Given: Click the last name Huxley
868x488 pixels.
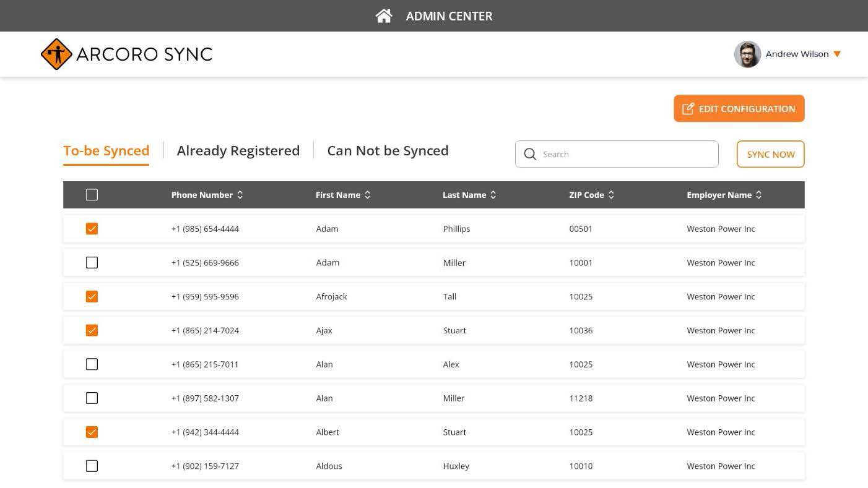Looking at the screenshot, I should click(x=456, y=466).
